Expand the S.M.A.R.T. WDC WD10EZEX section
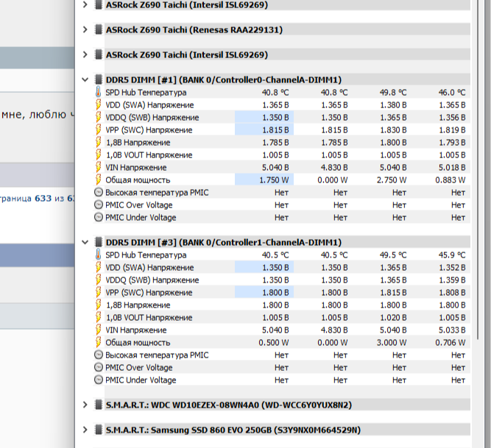The height and width of the screenshot is (448, 491). click(x=85, y=405)
